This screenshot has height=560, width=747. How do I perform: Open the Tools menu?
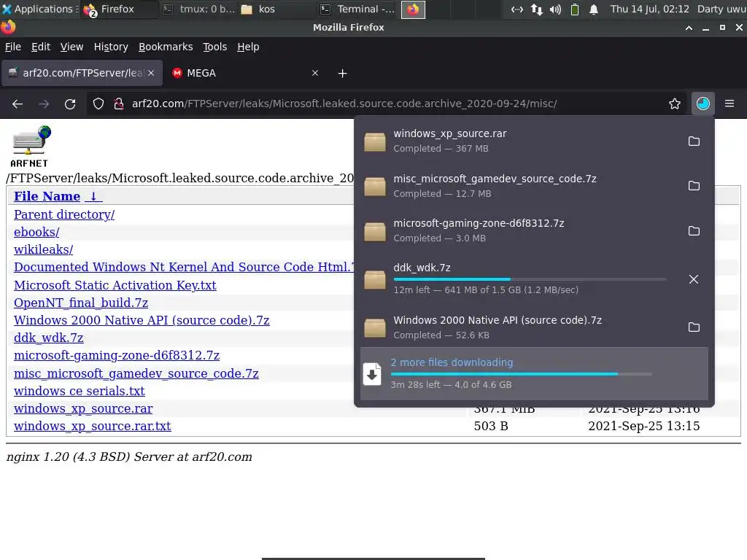215,47
